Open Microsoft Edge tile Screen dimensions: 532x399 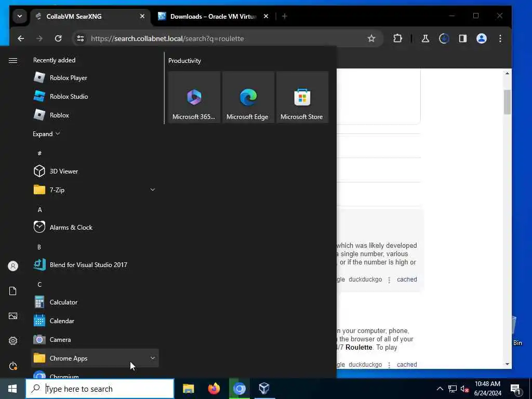[x=248, y=97]
